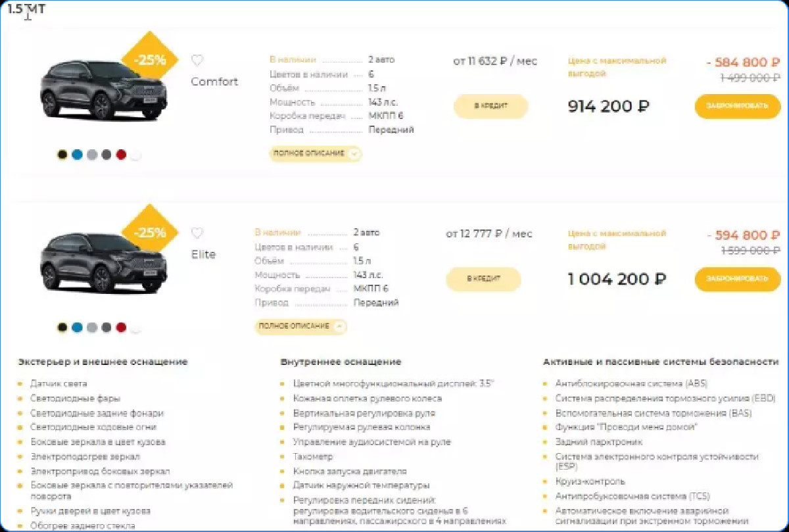Click "Активные и пассивные системы безопасности" heading
The height and width of the screenshot is (532, 789).
661,362
